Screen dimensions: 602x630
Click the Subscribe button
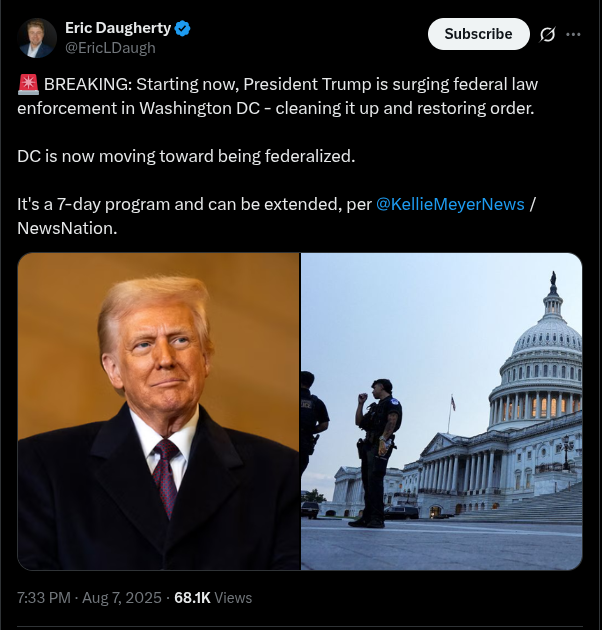(478, 34)
